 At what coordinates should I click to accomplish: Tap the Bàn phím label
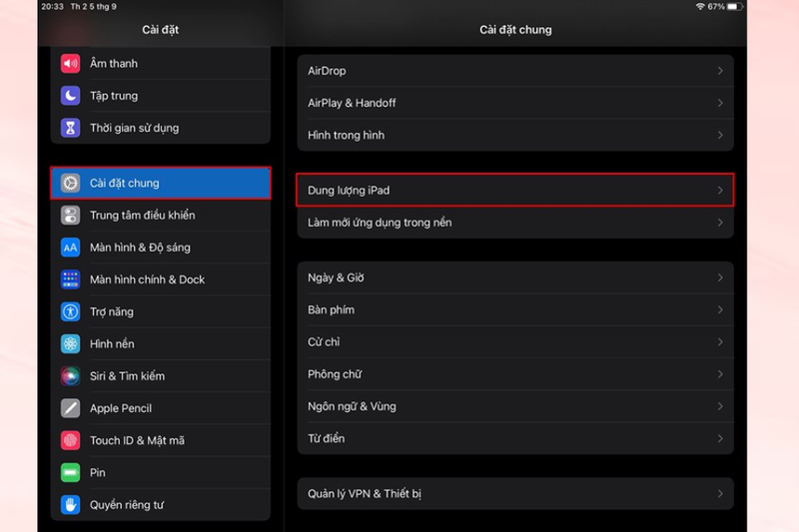pos(331,310)
